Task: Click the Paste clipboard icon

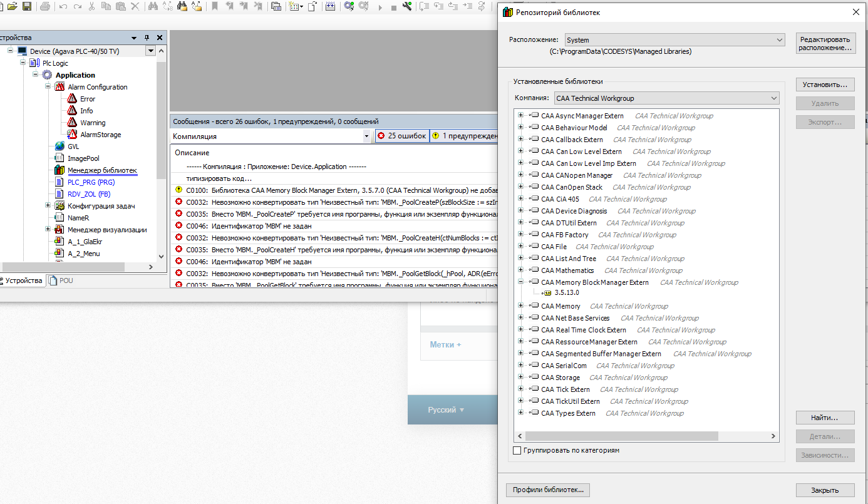Action: tap(120, 6)
